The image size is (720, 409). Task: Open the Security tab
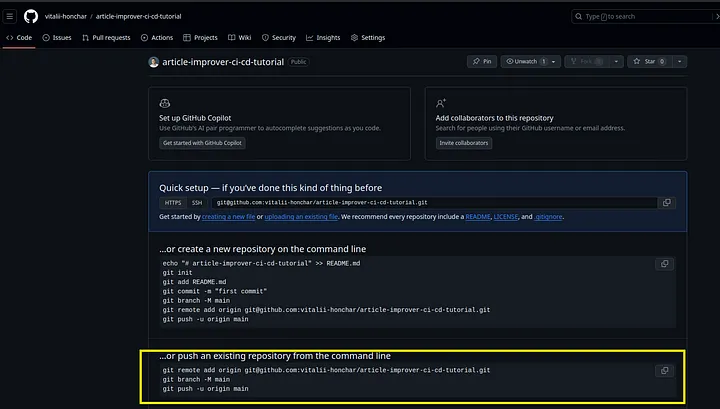[x=279, y=38]
